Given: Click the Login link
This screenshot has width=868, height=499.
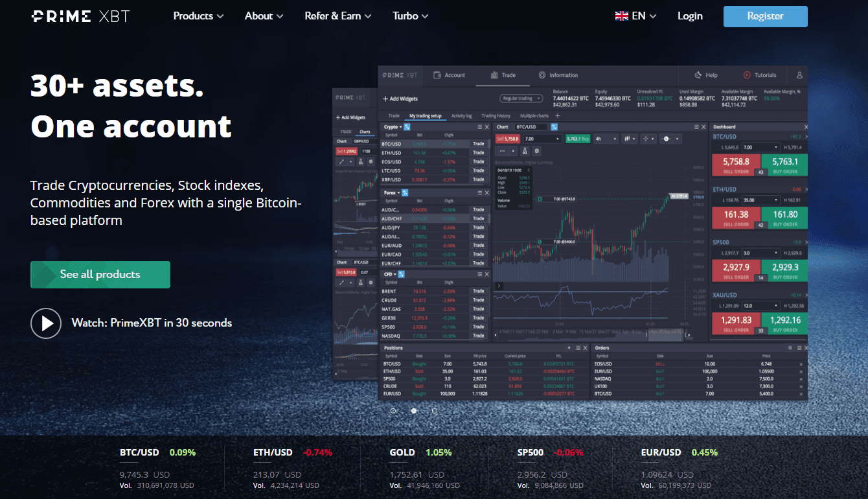Looking at the screenshot, I should coord(690,16).
